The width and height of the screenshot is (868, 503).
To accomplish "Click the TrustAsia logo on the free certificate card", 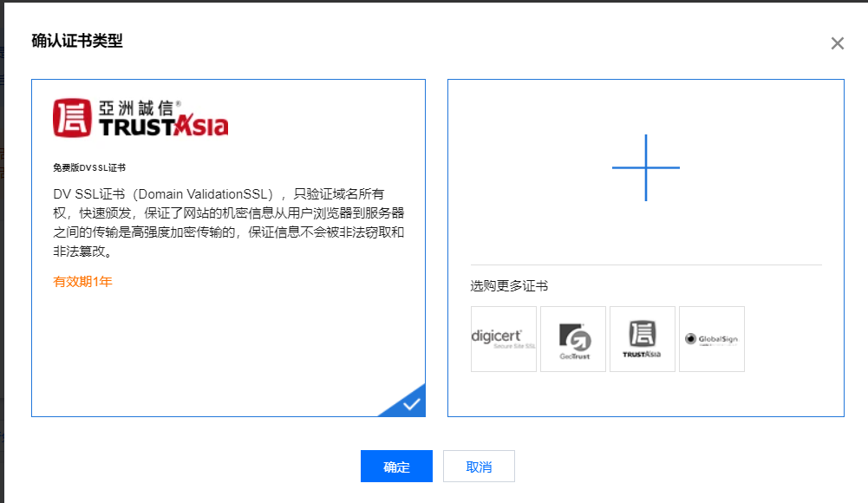I will 140,118.
